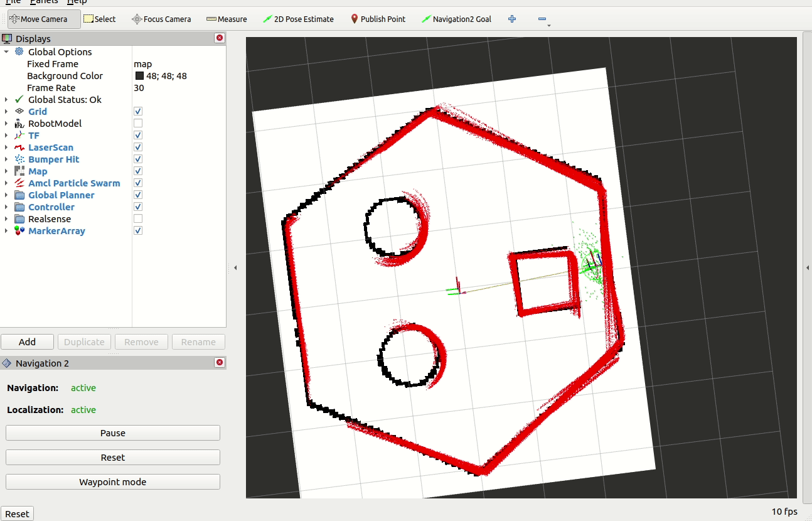812x521 pixels.
Task: Open the Panels menu
Action: pos(44,2)
